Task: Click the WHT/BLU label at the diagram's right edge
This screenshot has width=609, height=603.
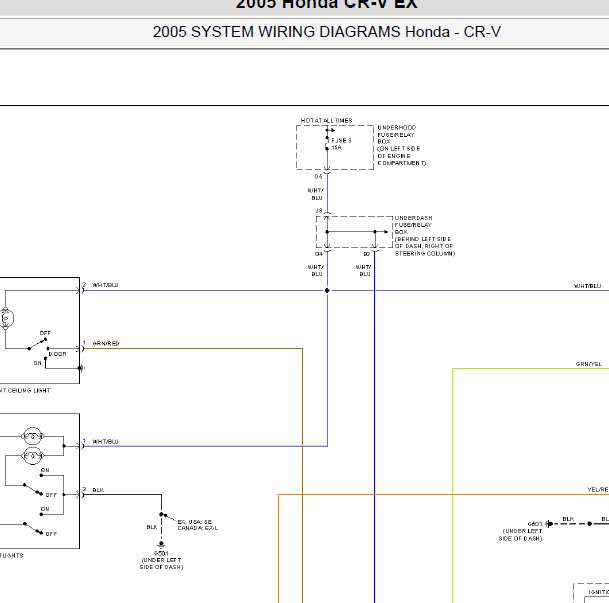Action: pyautogui.click(x=588, y=286)
